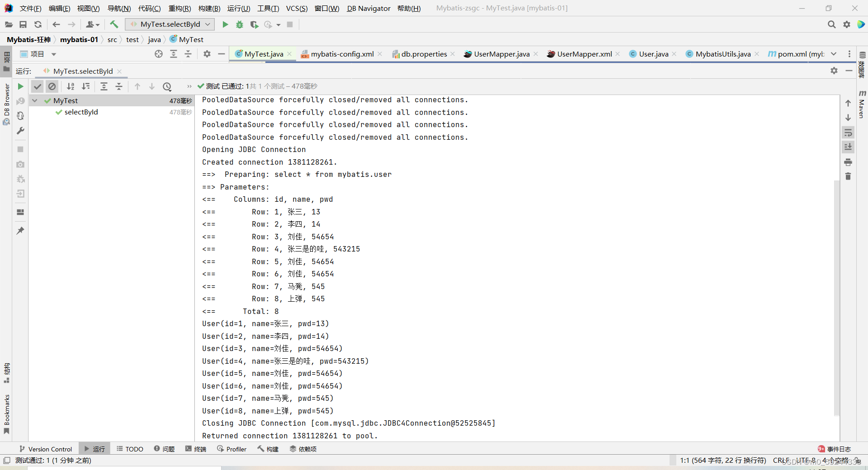Run with coverage shield icon
This screenshot has width=868, height=470.
[254, 24]
